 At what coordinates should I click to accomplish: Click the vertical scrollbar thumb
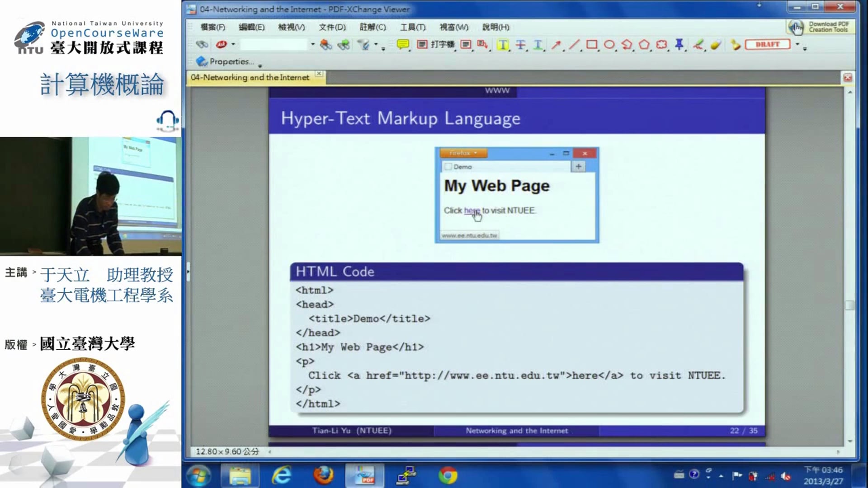[849, 305]
